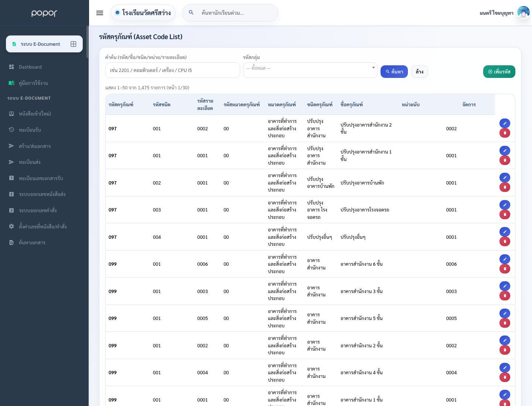532x406 pixels.
Task: Open the รหัสกลุ่ม dropdown
Action: tap(310, 70)
